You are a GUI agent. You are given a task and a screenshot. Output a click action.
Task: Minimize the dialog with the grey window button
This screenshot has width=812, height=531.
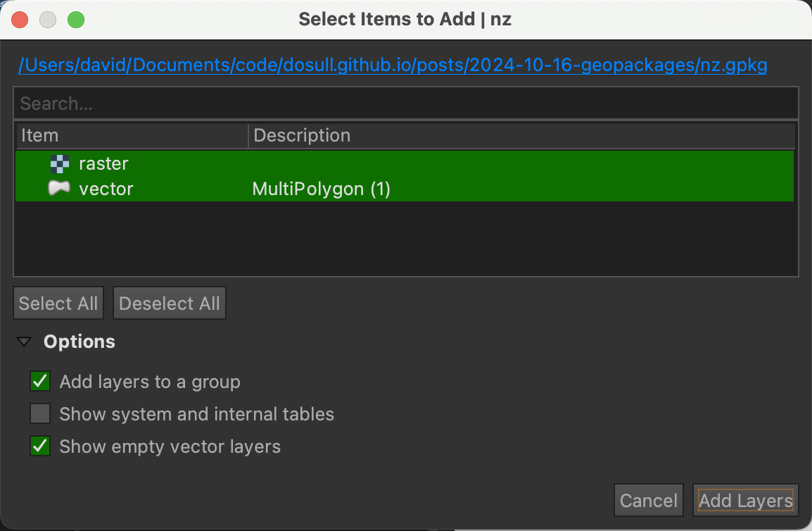pos(48,20)
